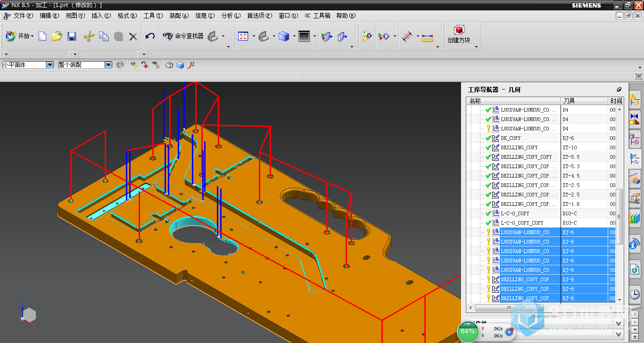
Task: Click the Fit view icon
Action: (x=243, y=36)
